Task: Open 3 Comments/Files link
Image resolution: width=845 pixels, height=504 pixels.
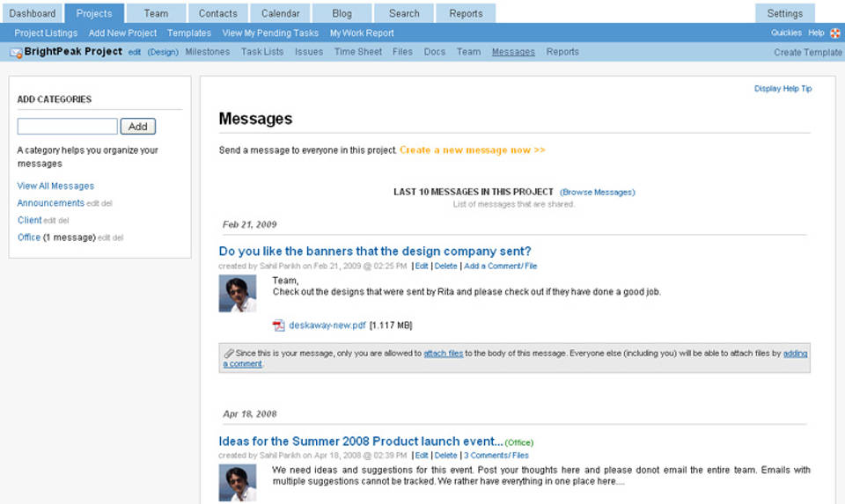Action: 496,456
